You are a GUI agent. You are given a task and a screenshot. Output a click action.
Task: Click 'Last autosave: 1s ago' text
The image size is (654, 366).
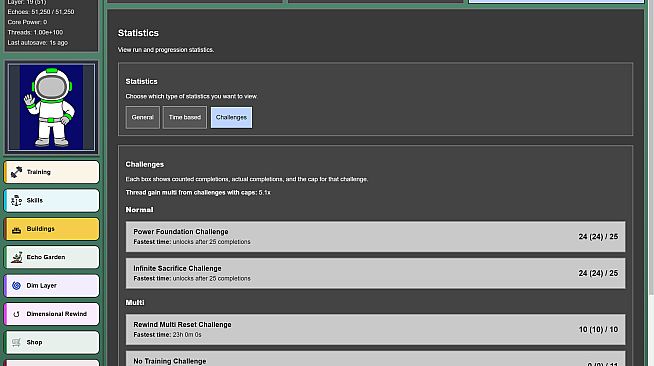(x=38, y=43)
